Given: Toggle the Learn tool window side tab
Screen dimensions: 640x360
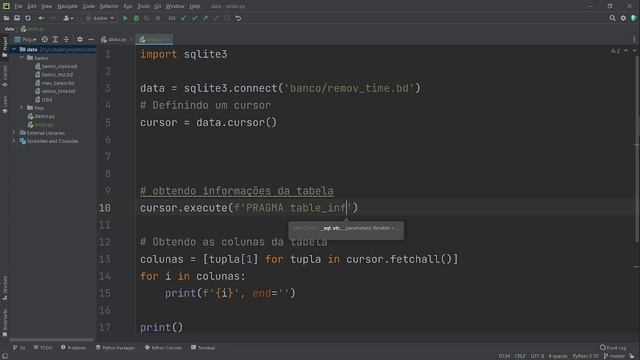Looking at the screenshot, I should click(4, 104).
